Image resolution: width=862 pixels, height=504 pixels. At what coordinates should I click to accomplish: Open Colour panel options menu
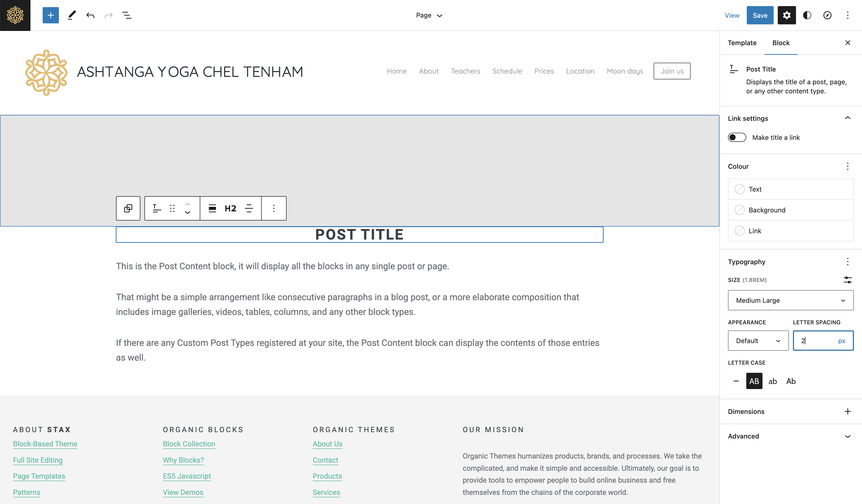pos(848,166)
